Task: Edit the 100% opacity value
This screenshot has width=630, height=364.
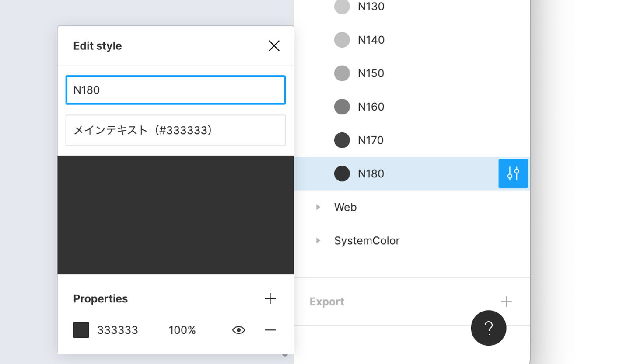Action: 182,330
